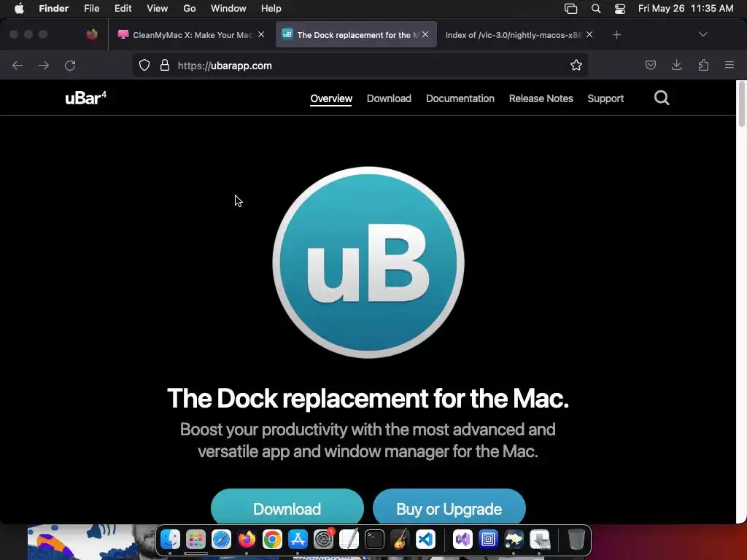Viewport: 747px width, 560px height.
Task: Go to the Overview nav link
Action: click(x=331, y=98)
